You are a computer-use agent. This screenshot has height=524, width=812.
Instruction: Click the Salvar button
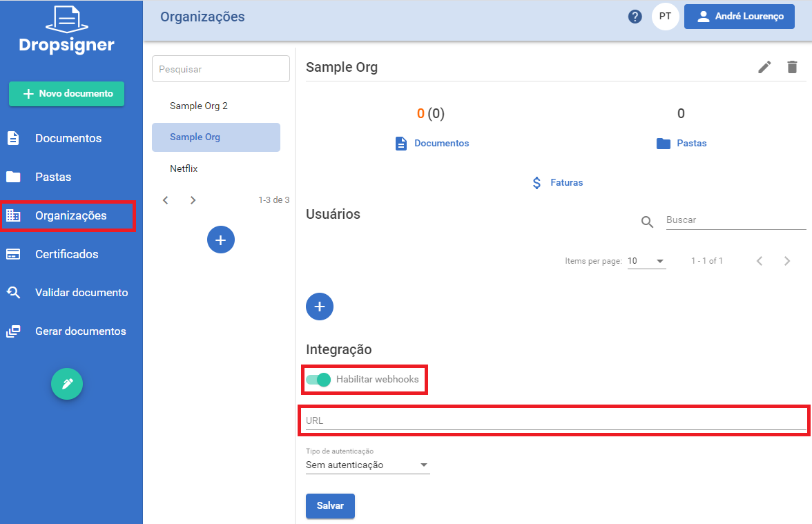pyautogui.click(x=330, y=505)
